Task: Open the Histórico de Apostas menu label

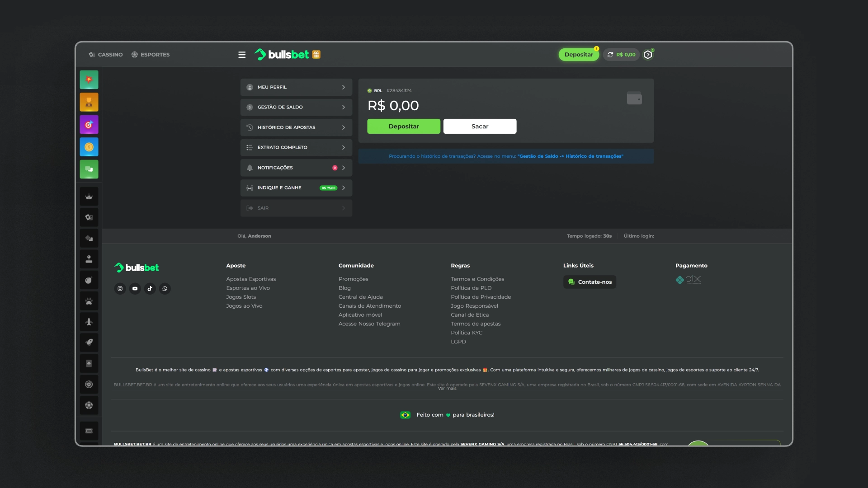Action: point(287,127)
